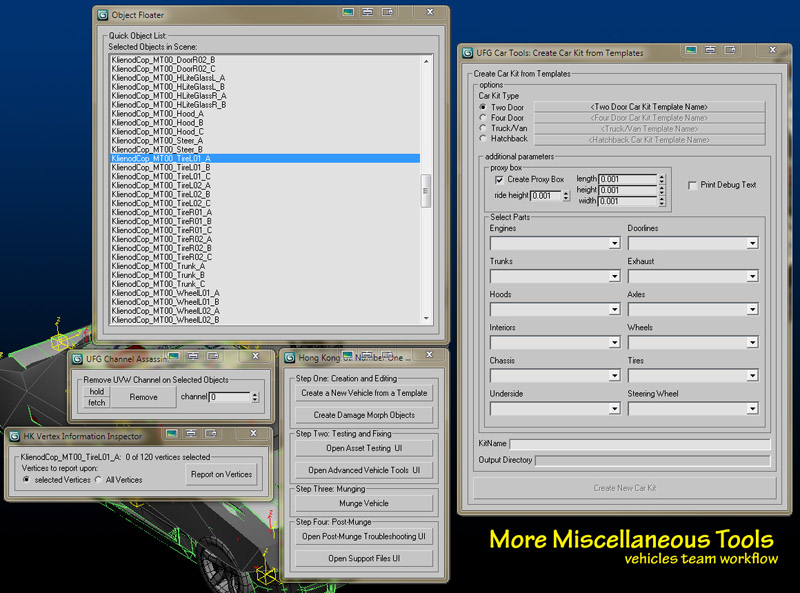Click the window-with-arrow icon in UFG Car Tools title bar
This screenshot has height=593, width=800.
[730, 50]
